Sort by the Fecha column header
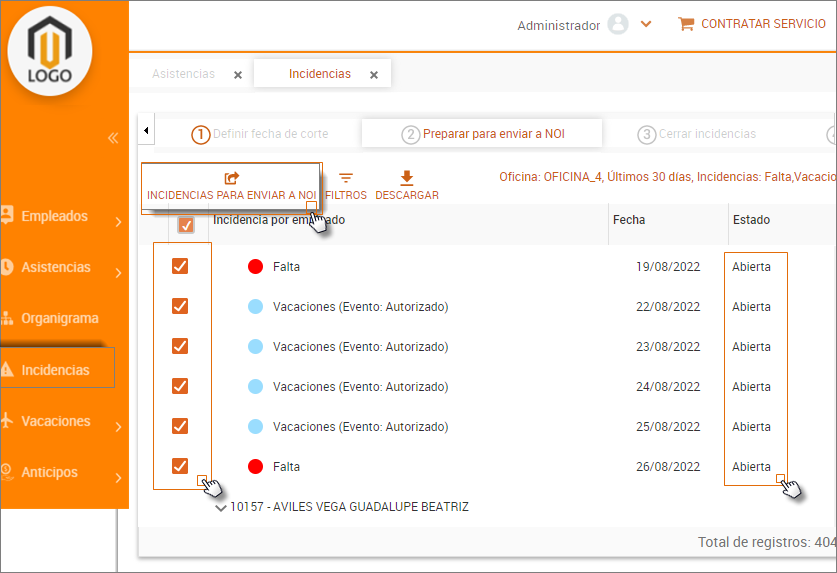This screenshot has height=573, width=837. coord(629,220)
